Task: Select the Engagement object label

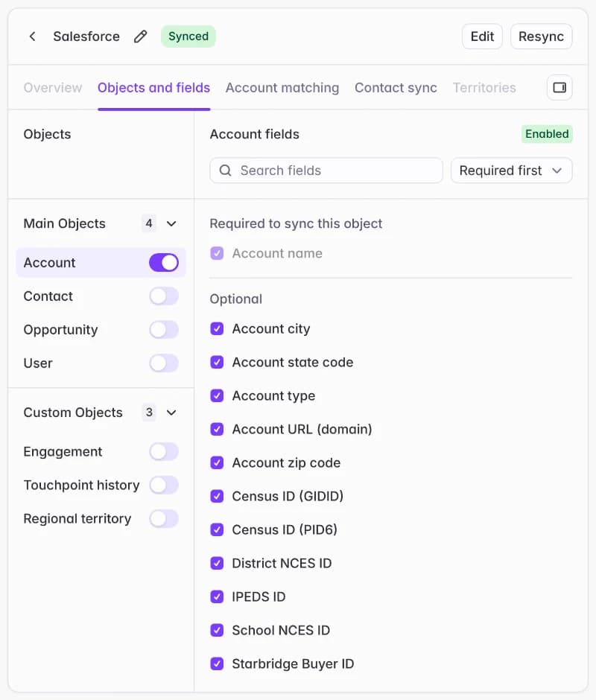Action: click(x=63, y=452)
